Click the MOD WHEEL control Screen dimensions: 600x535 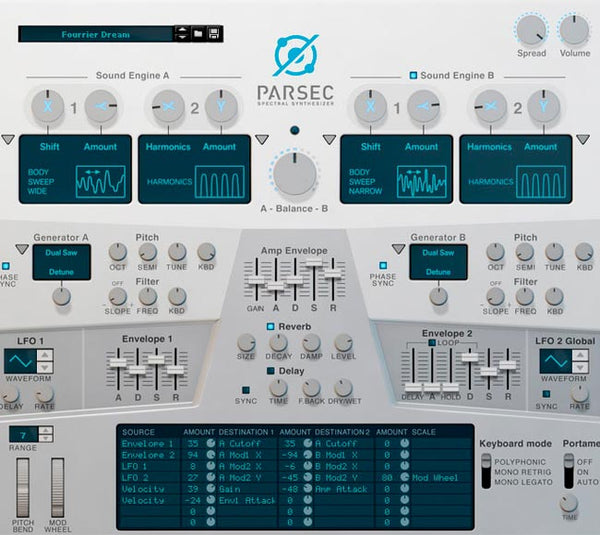click(57, 488)
